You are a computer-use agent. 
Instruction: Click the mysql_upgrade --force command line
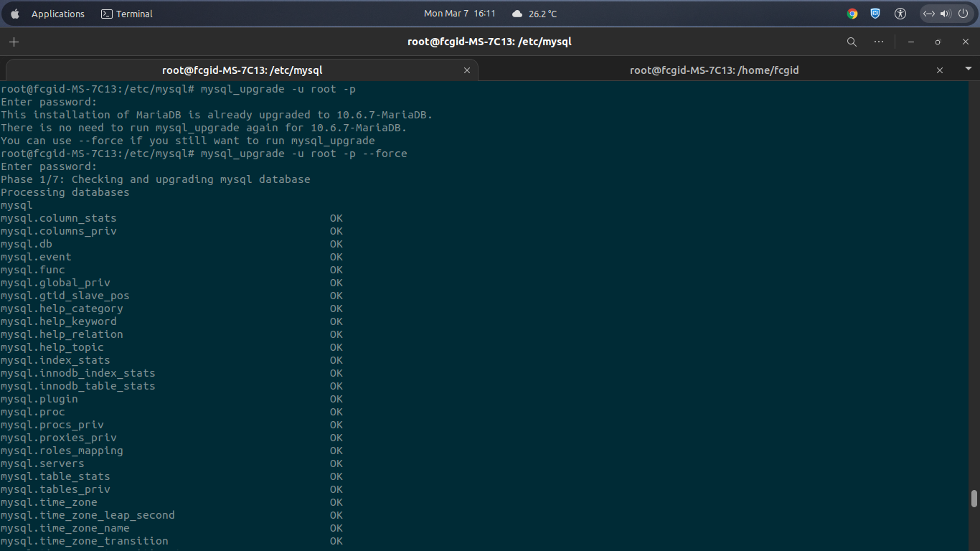[204, 154]
